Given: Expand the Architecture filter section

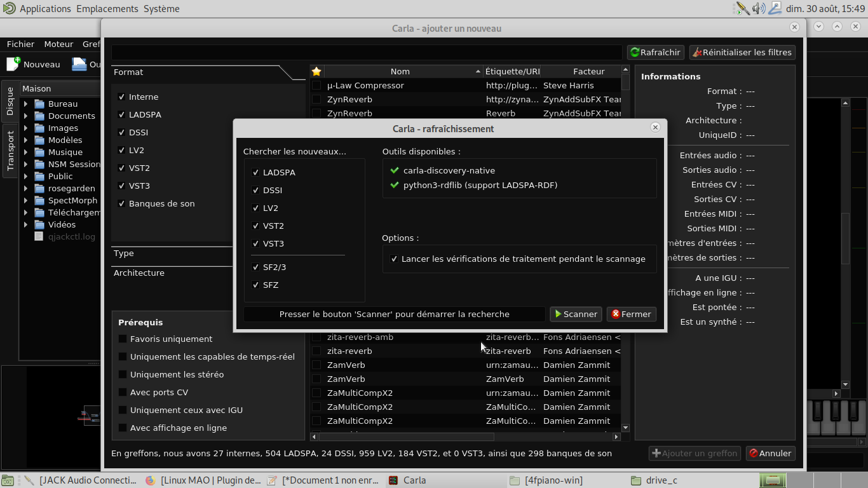Looking at the screenshot, I should pyautogui.click(x=173, y=273).
